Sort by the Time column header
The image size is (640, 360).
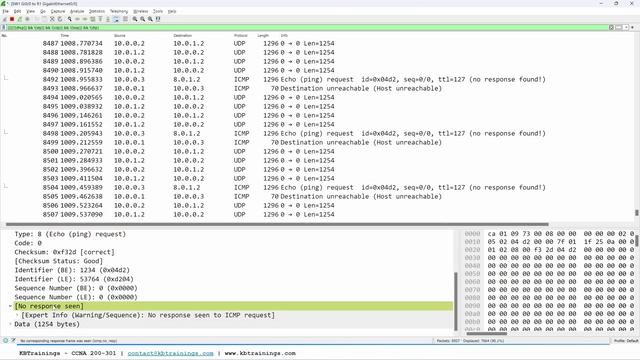(x=65, y=36)
